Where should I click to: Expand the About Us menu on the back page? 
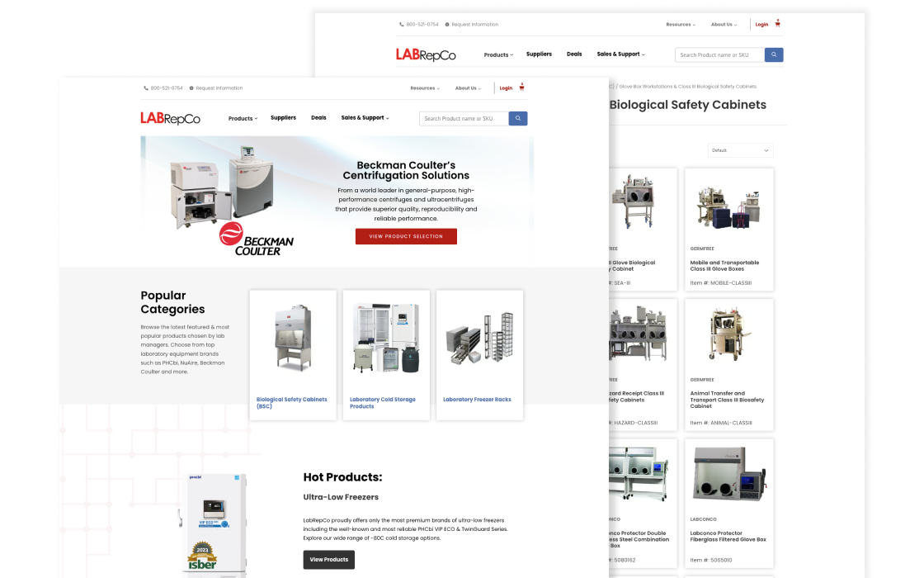[x=724, y=24]
